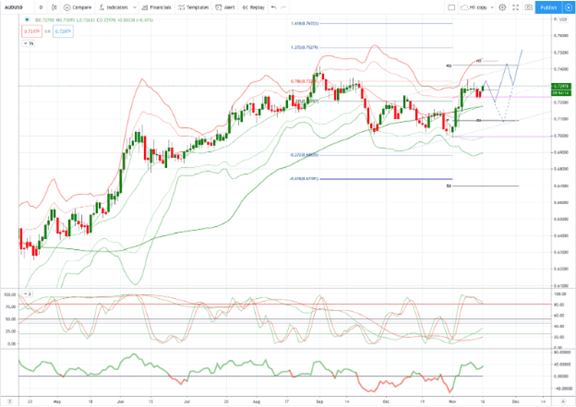Open indicator Templates

(194, 7)
